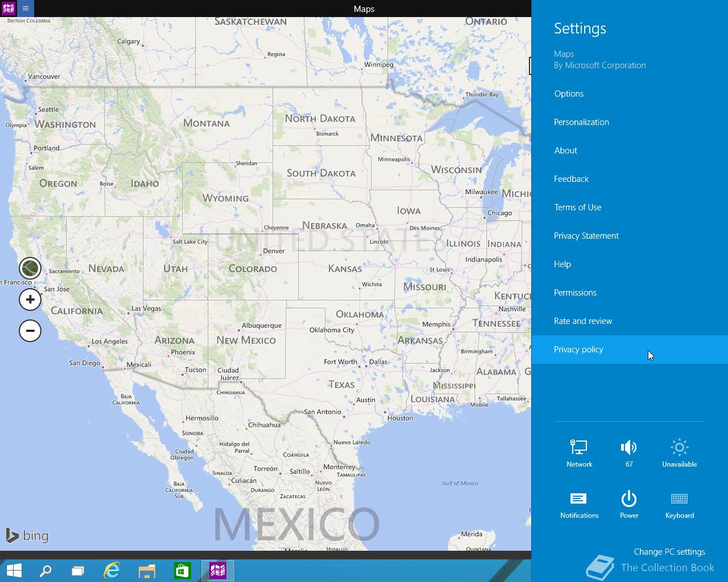Click the highlighted Privacy policy entry
The height and width of the screenshot is (582, 728).
[x=630, y=350]
